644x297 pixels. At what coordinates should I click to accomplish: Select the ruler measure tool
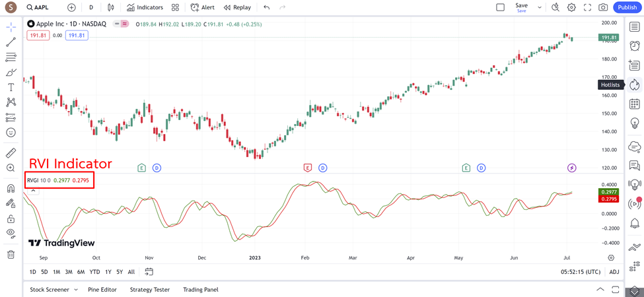[x=11, y=153]
